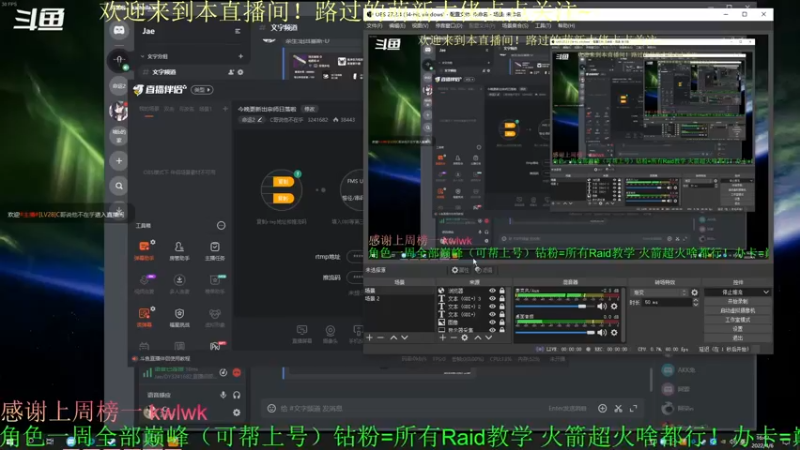Click 开始录制 start recording button
Screen dimensions: 800x450
(738, 302)
